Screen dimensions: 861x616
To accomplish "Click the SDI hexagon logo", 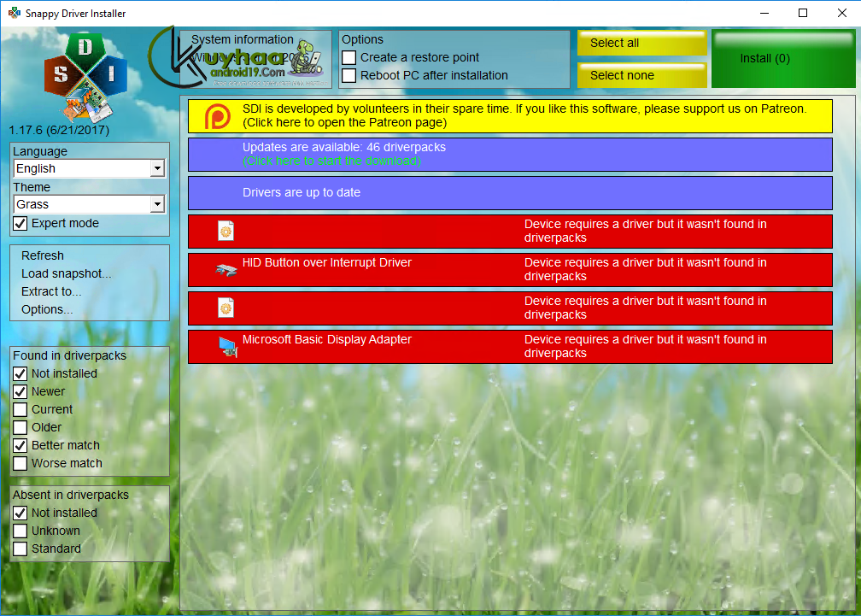I will point(85,77).
